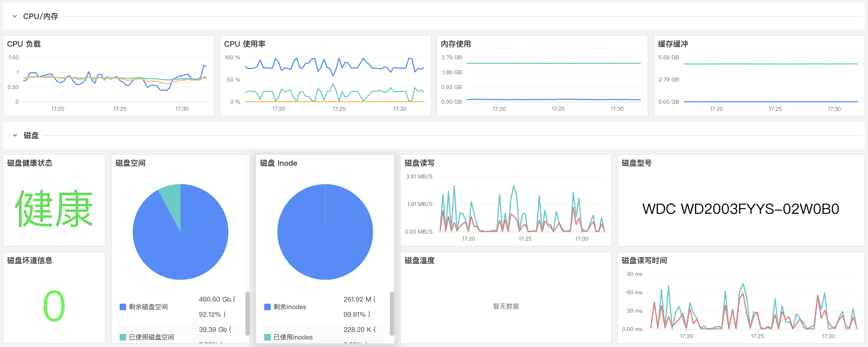868x347 pixels.
Task: Open the CPU 使用率 panel title
Action: click(x=245, y=44)
